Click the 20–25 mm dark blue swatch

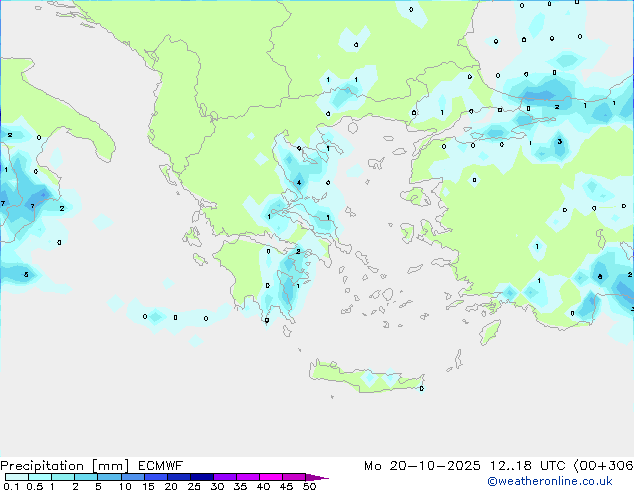coord(179,477)
